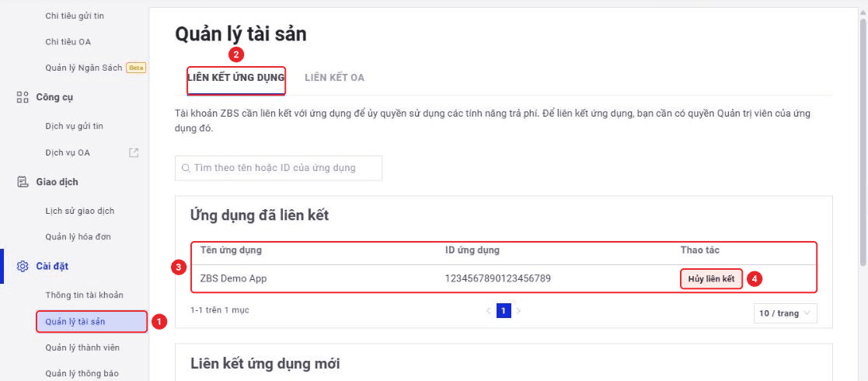Expand the Giao dịch section
This screenshot has width=868, height=381.
[x=57, y=182]
